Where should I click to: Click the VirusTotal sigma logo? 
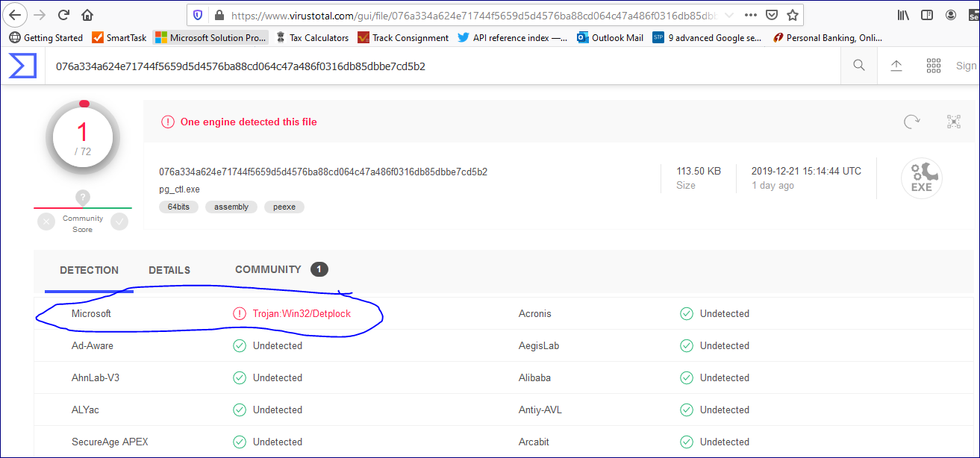coord(22,66)
